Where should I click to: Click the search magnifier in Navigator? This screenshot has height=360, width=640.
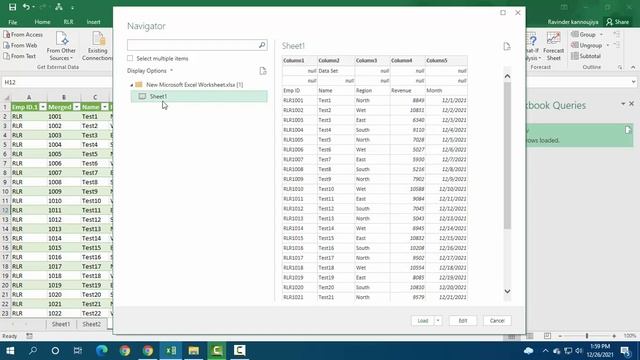(x=262, y=45)
